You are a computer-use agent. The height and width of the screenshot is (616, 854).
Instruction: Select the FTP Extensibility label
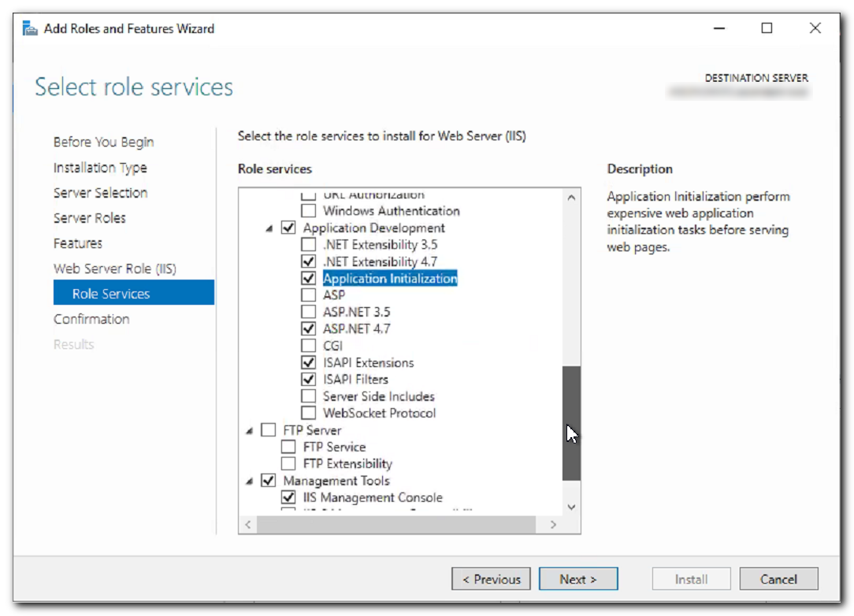pyautogui.click(x=347, y=464)
